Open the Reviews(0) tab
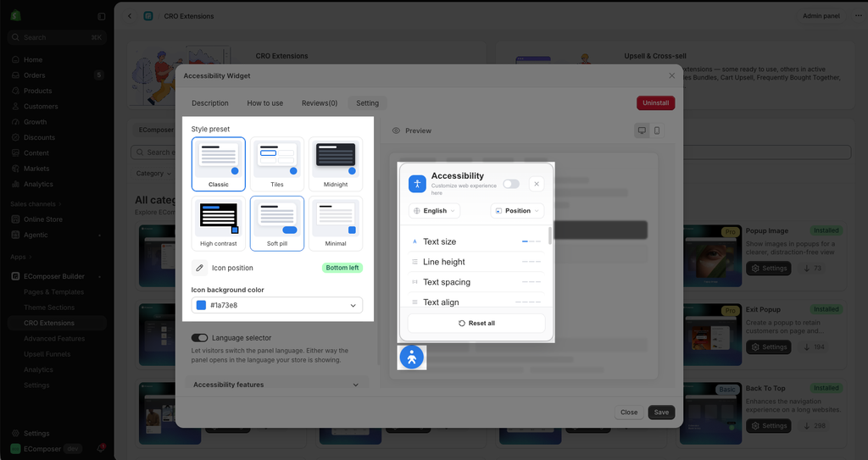The height and width of the screenshot is (460, 868). tap(320, 103)
